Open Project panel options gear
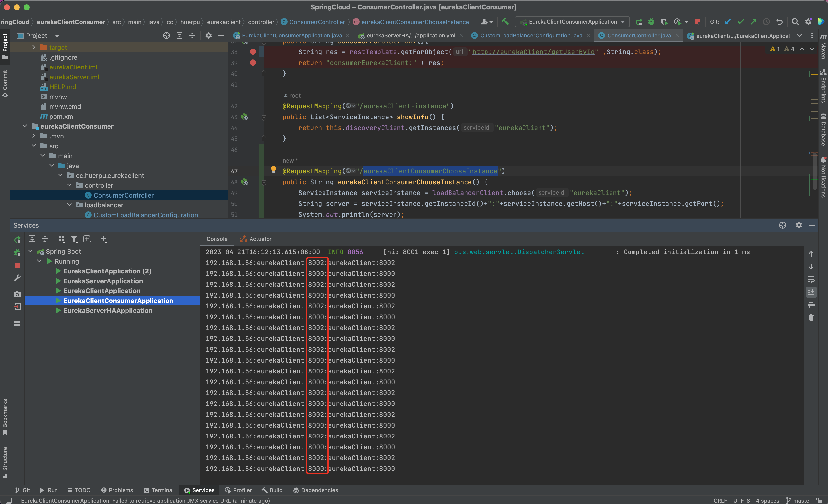Screen dimensions: 828x504 click(208, 35)
